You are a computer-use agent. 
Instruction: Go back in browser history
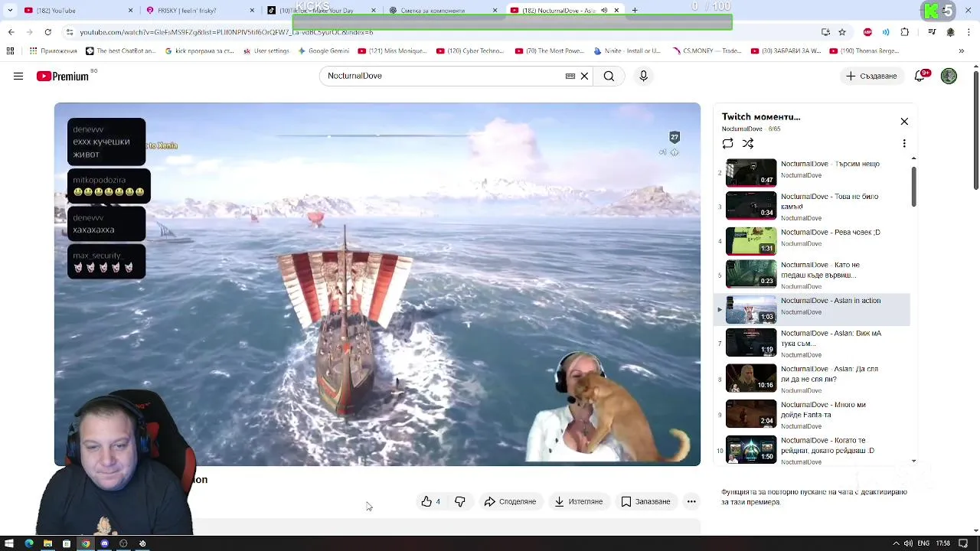[11, 32]
